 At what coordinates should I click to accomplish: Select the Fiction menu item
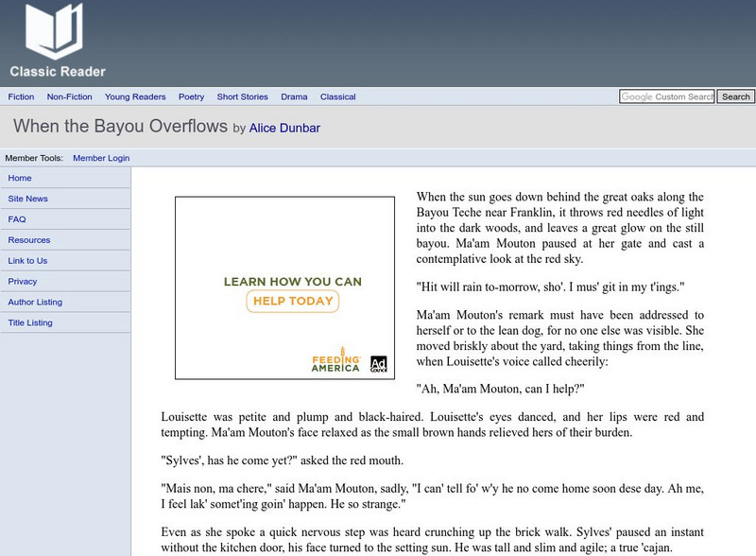(x=22, y=96)
